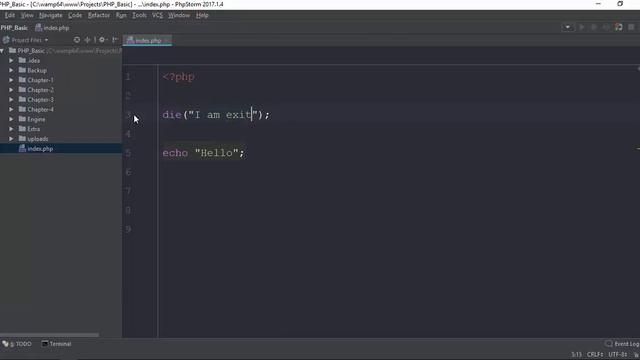This screenshot has height=360, width=640.
Task: Open the Window menu
Action: 179,15
